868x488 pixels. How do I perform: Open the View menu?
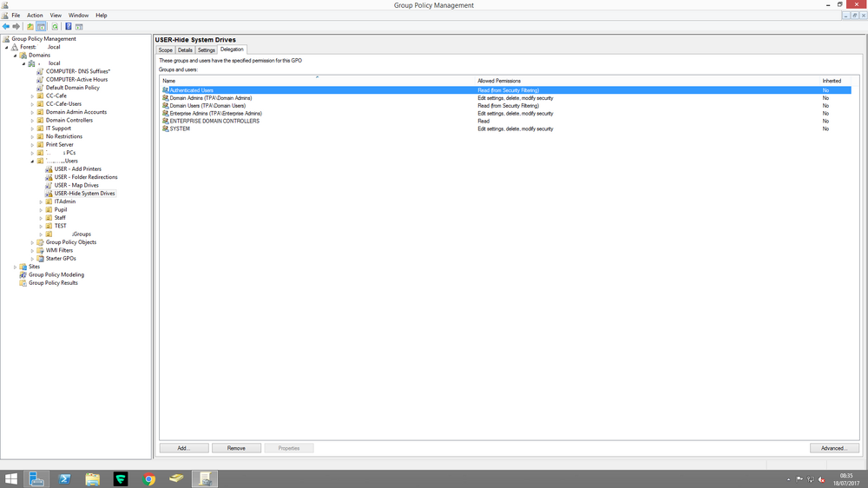click(x=56, y=16)
